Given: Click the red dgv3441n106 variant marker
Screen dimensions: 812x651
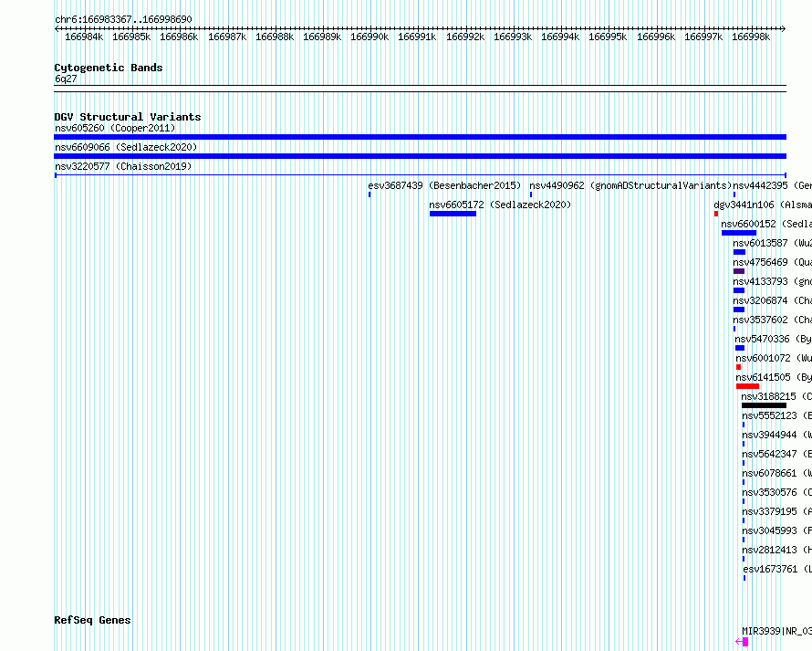Looking at the screenshot, I should point(716,214).
